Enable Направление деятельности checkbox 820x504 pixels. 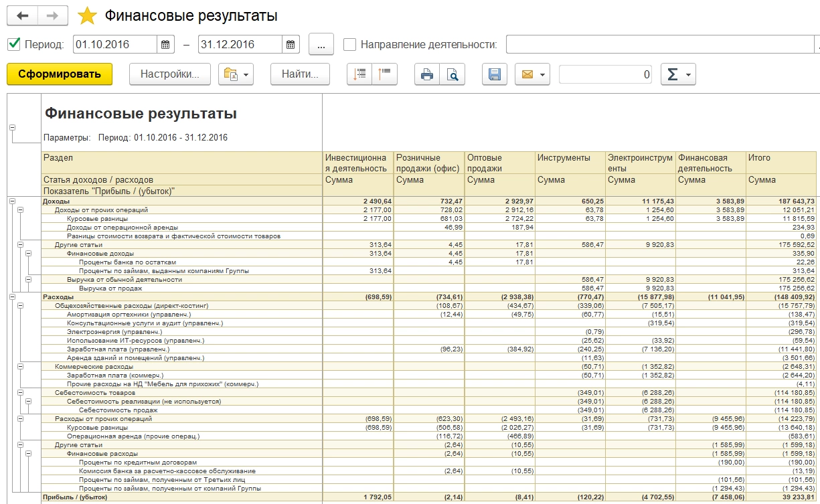[349, 45]
